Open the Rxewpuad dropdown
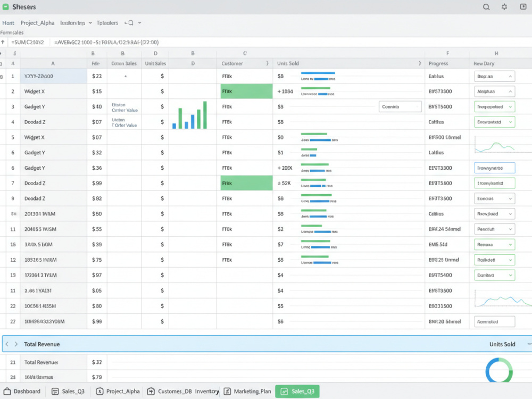This screenshot has width=532, height=399. tap(494, 214)
